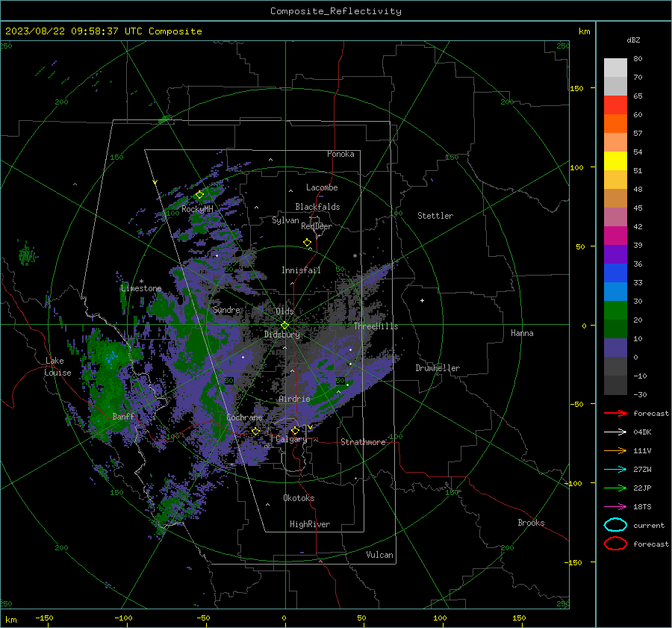Click the red forecast arrow legend icon
The image size is (672, 628).
[615, 413]
